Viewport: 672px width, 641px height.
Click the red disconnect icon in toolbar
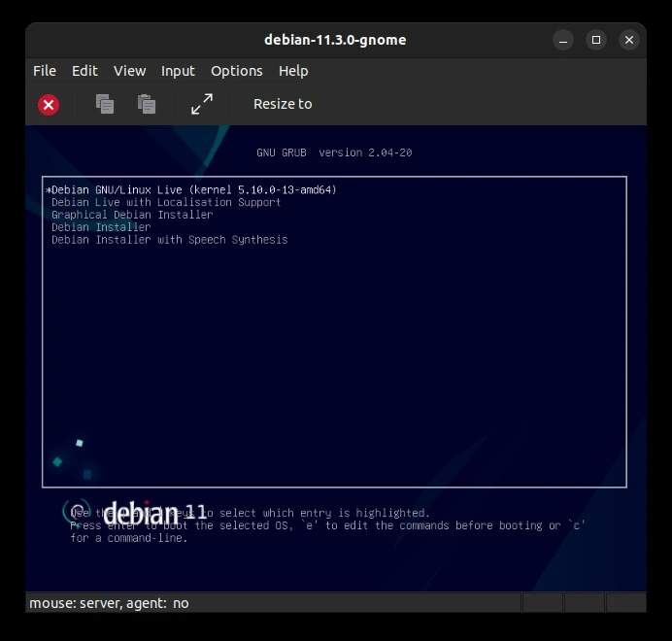[x=49, y=105]
